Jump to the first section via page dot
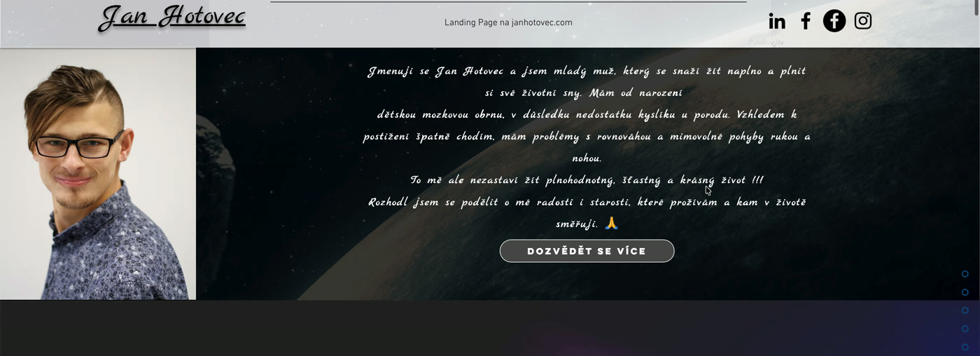980x356 pixels. tap(965, 274)
